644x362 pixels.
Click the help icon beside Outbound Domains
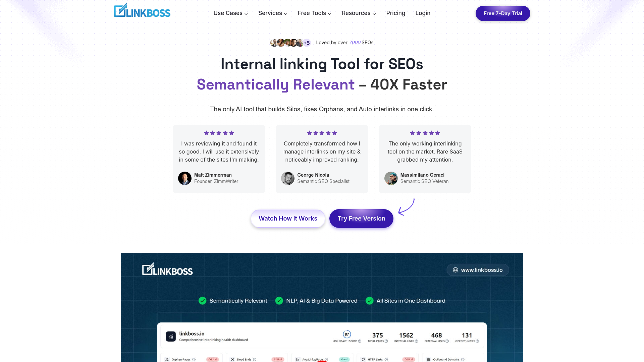coord(463,360)
